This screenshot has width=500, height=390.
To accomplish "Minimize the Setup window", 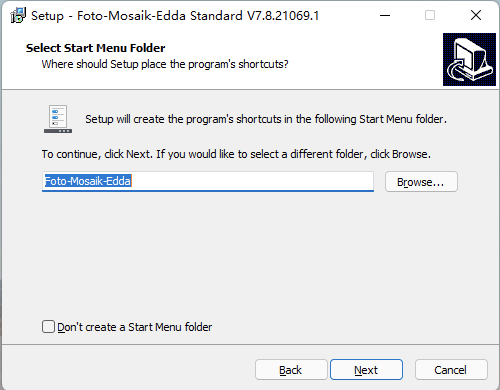I will pos(385,15).
